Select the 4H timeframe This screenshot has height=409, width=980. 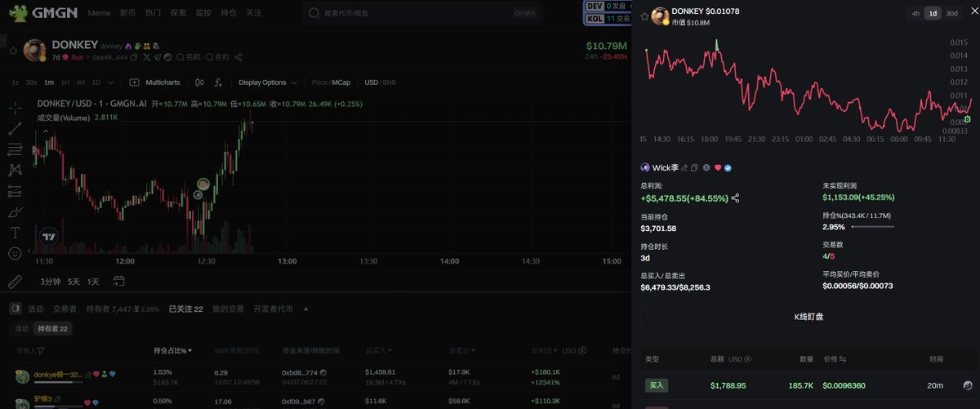tap(80, 82)
